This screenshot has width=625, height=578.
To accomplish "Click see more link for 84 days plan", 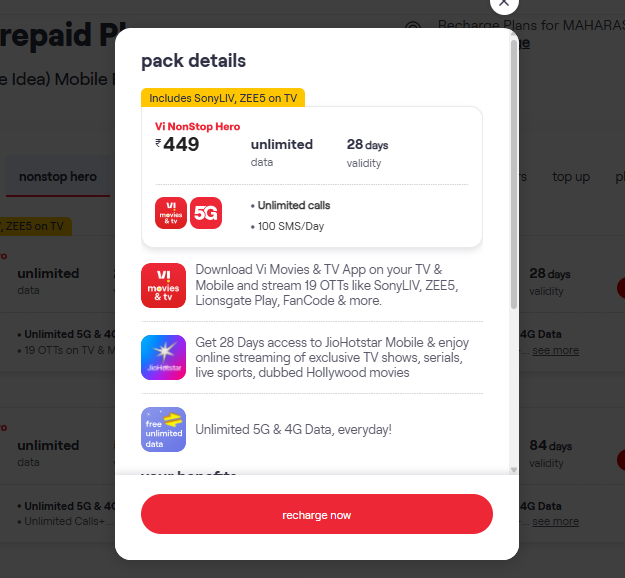I will coord(555,521).
